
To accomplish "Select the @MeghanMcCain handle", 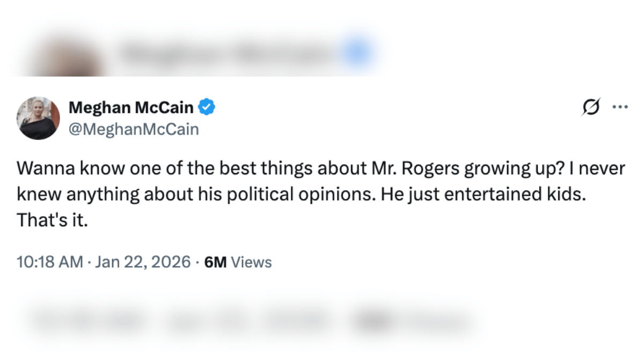I will [134, 129].
